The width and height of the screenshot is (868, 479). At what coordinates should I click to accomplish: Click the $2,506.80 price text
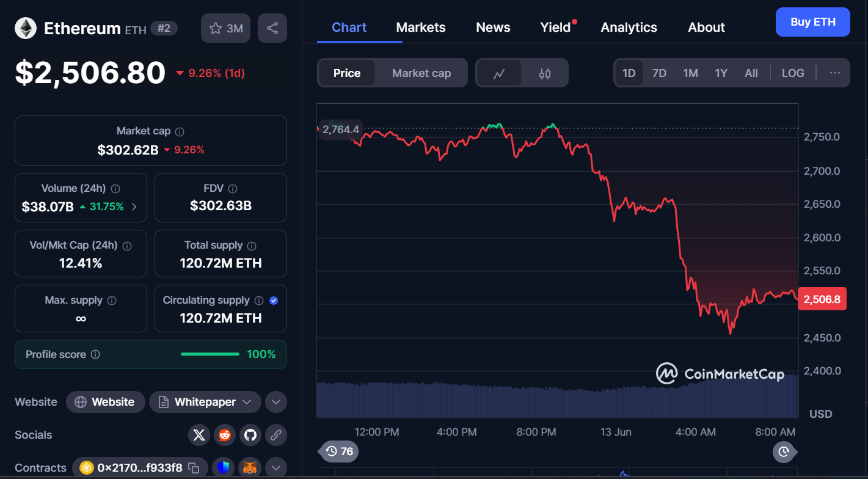pos(90,73)
